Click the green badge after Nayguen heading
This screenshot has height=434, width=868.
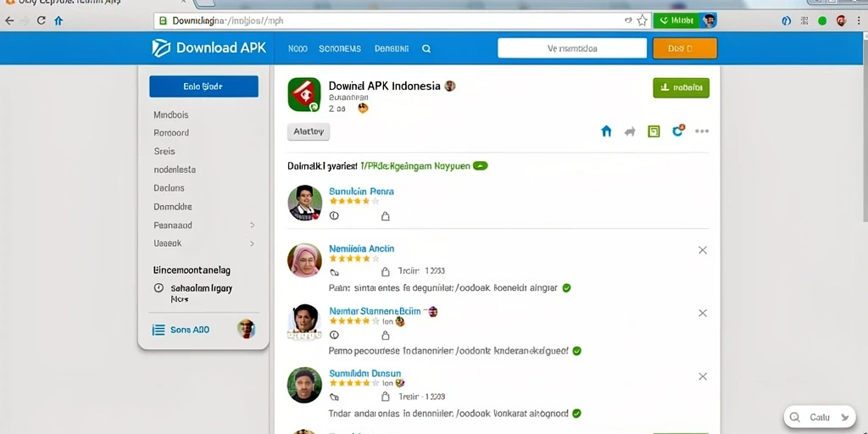coord(480,165)
